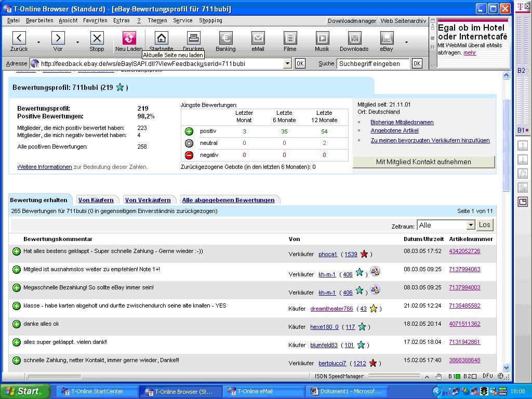Image resolution: width=532 pixels, height=399 pixels.
Task: Open the Angebotene Artikel link
Action: coord(395,130)
